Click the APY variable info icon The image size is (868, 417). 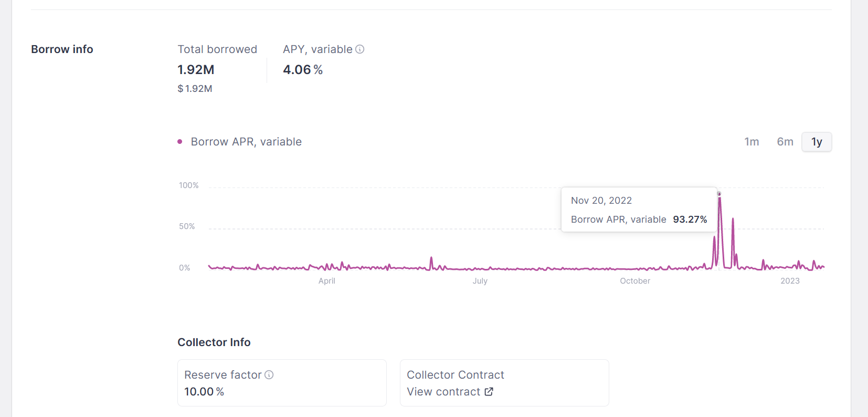click(x=359, y=49)
